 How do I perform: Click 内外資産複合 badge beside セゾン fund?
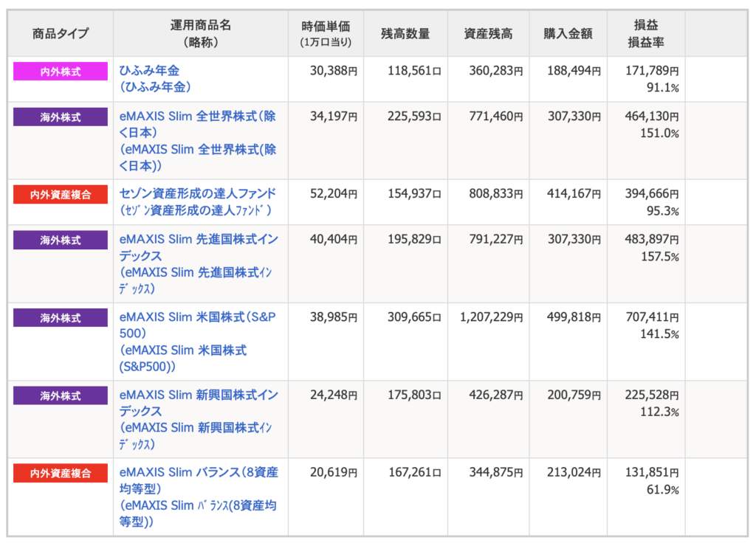pos(61,195)
